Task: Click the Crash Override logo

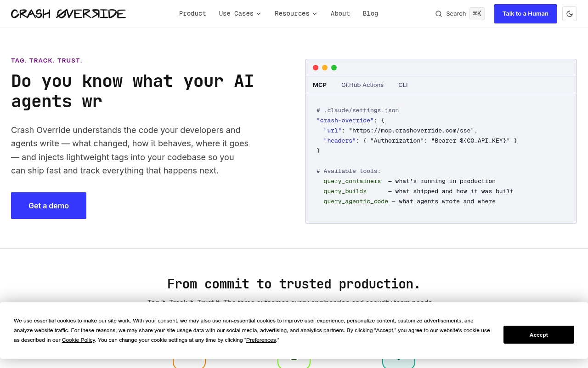Action: tap(68, 14)
